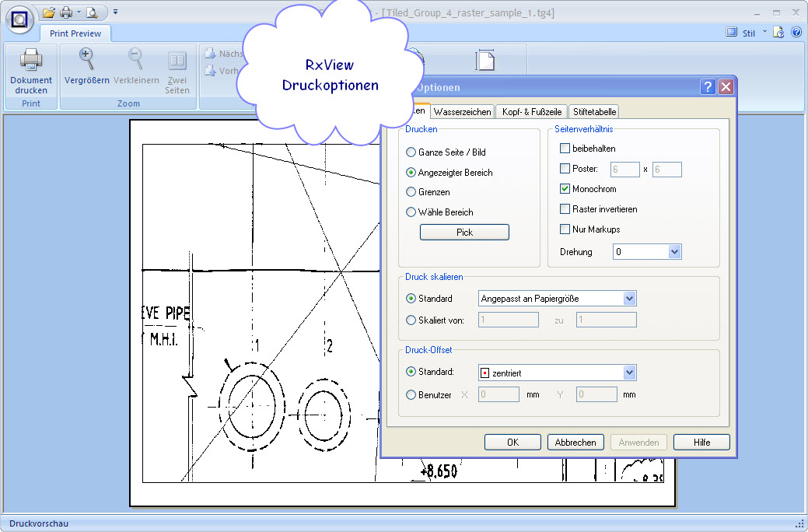808x532 pixels.
Task: Open the Angepasst an Papiergröße dropdown
Action: (x=629, y=299)
